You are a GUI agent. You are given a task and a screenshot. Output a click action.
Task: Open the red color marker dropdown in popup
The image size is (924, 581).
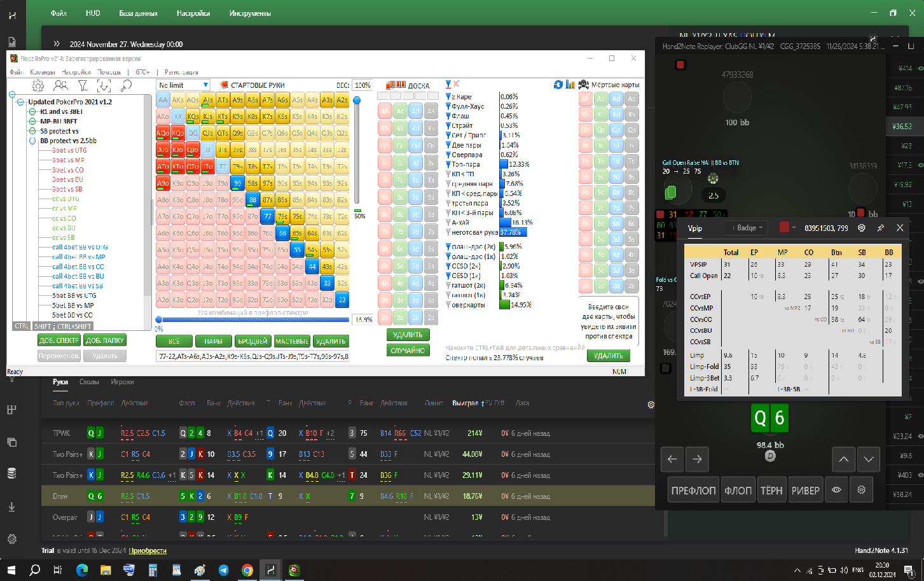[787, 227]
